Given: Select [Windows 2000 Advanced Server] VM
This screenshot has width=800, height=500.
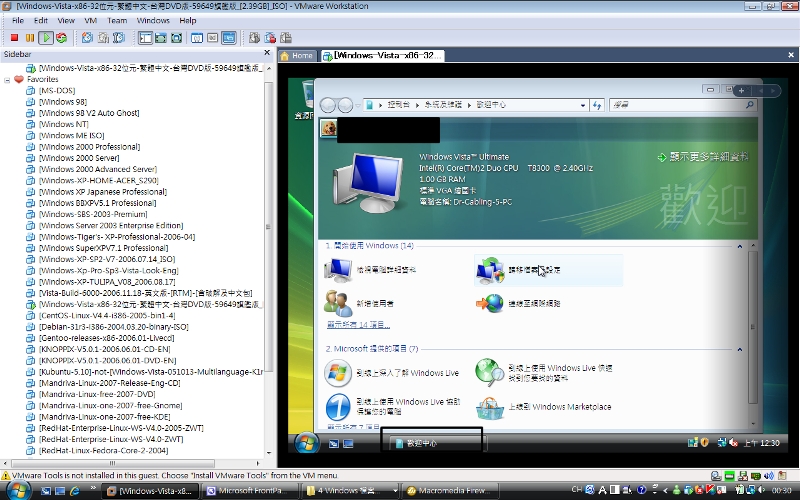Looking at the screenshot, I should [98, 169].
